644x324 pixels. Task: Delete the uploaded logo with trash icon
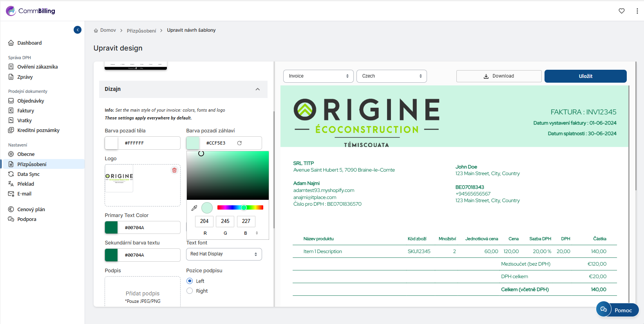pyautogui.click(x=174, y=170)
